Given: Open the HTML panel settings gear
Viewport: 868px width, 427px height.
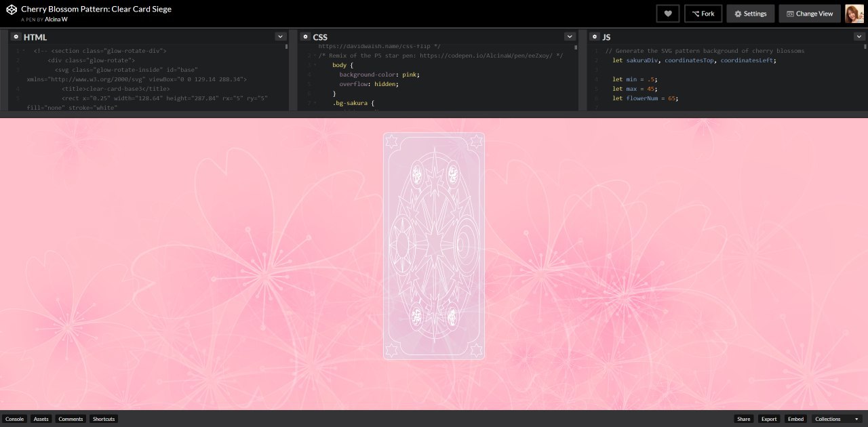Looking at the screenshot, I should 16,37.
